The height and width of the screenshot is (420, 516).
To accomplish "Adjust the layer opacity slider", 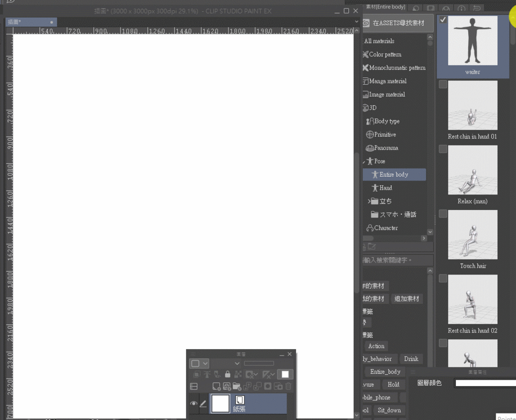I will [x=259, y=363].
